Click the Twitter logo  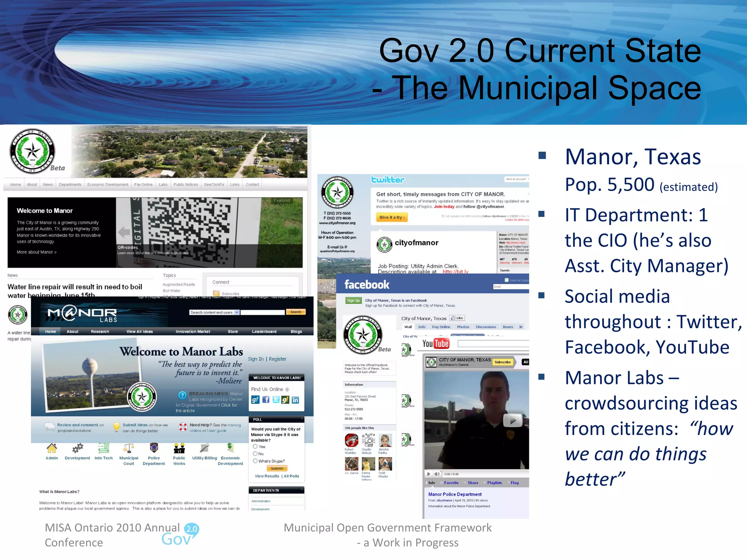click(x=388, y=179)
